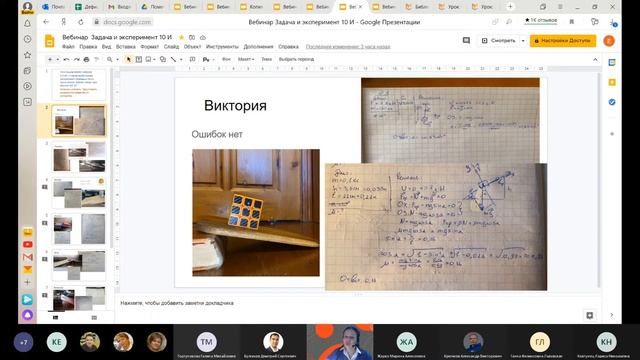Open the Инструменты menu
The height and width of the screenshot is (360, 640).
[222, 47]
